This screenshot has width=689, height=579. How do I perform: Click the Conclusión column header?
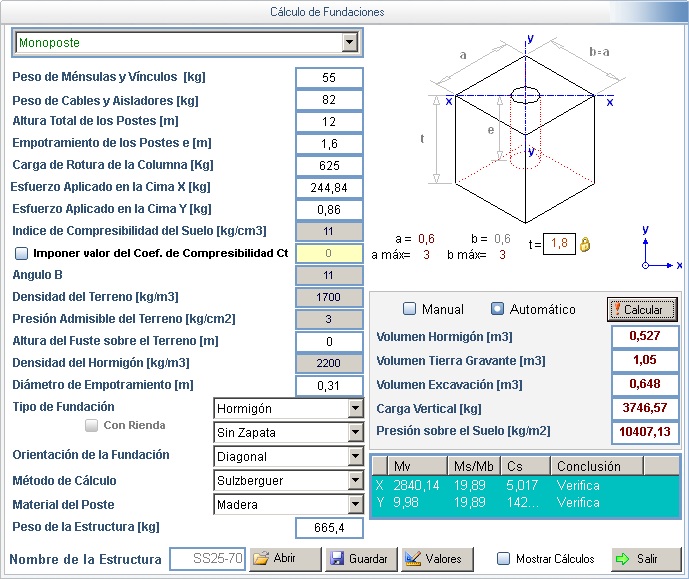point(597,466)
